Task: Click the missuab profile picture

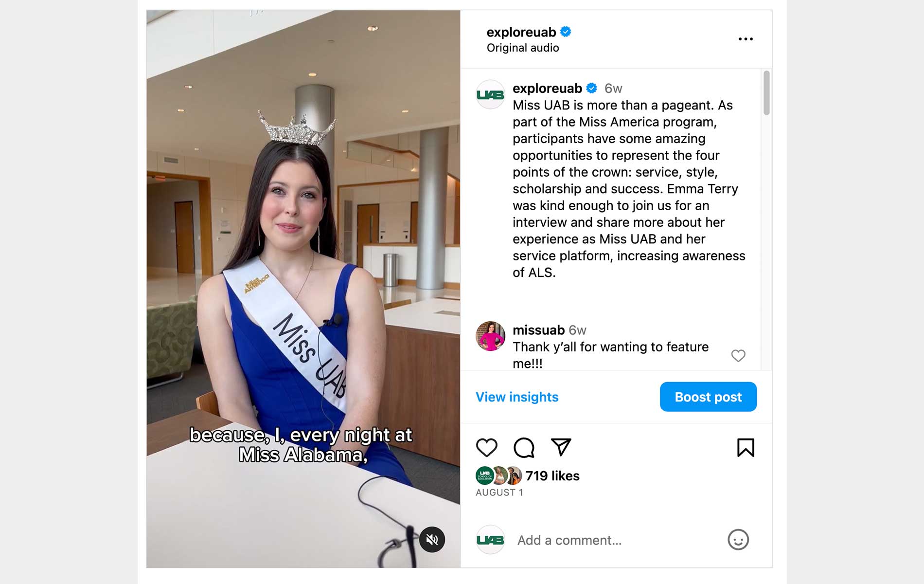Action: [x=490, y=336]
